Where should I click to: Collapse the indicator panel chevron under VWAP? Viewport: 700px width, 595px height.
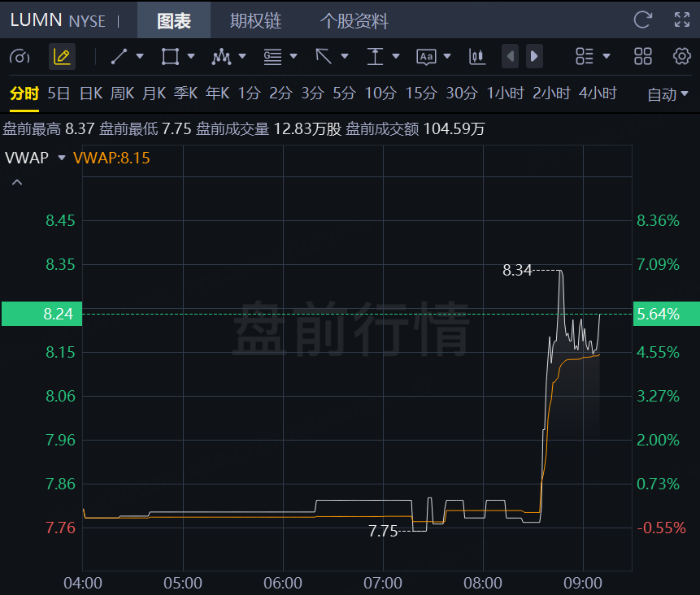point(17,182)
